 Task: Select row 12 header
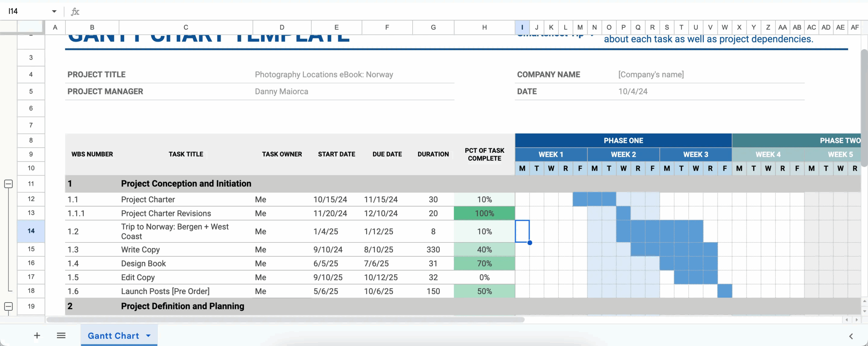point(31,199)
